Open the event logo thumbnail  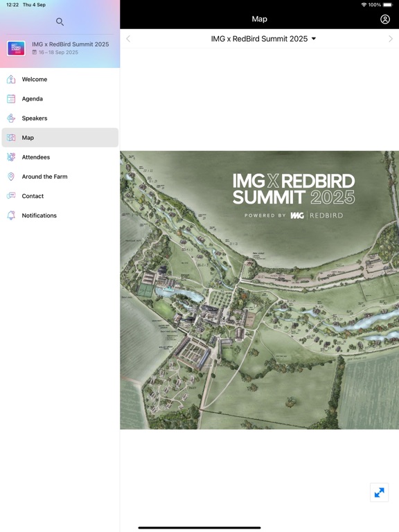coord(16,48)
